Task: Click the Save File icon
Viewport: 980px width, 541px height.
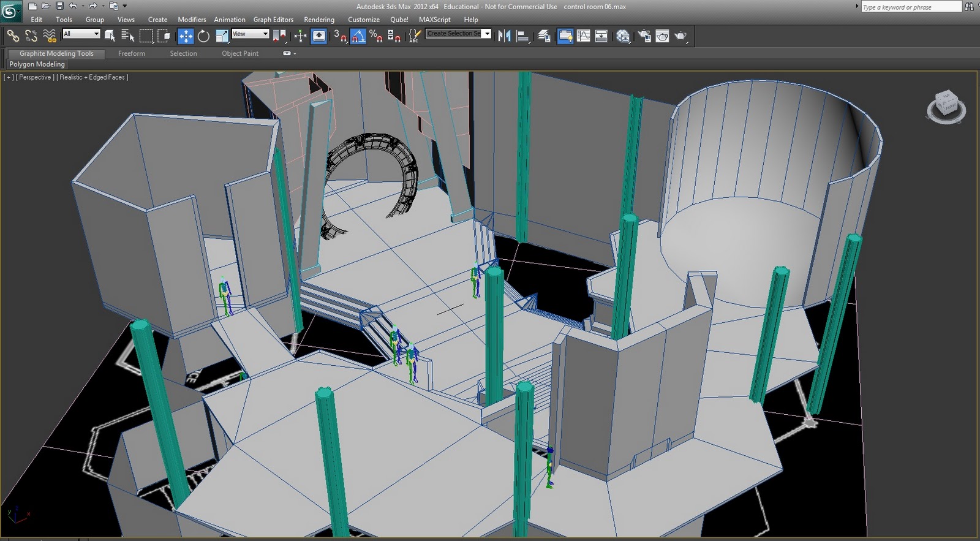Action: tap(59, 6)
